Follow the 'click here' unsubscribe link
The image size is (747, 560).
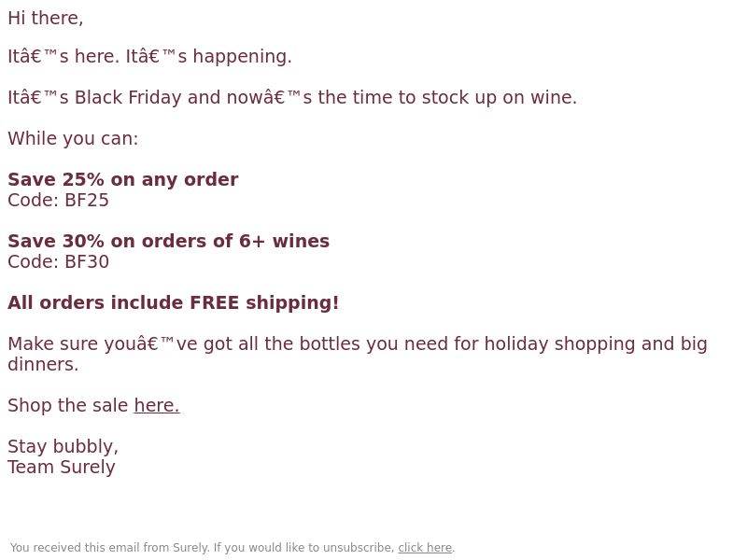425,548
